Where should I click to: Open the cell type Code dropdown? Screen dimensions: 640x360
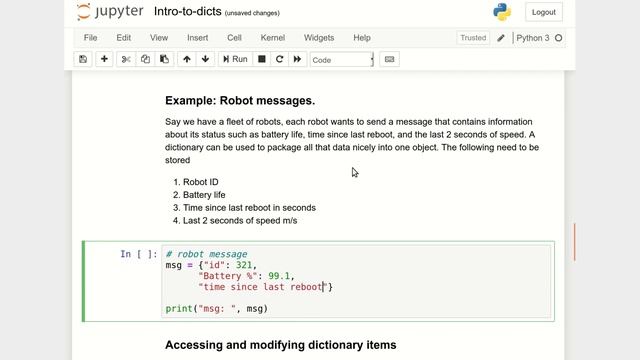342,60
